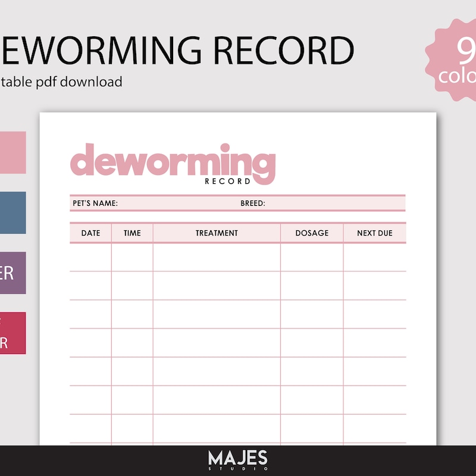This screenshot has height=476, width=476.
Task: Click the small 'RECORD' subtitle text
Action: (228, 181)
